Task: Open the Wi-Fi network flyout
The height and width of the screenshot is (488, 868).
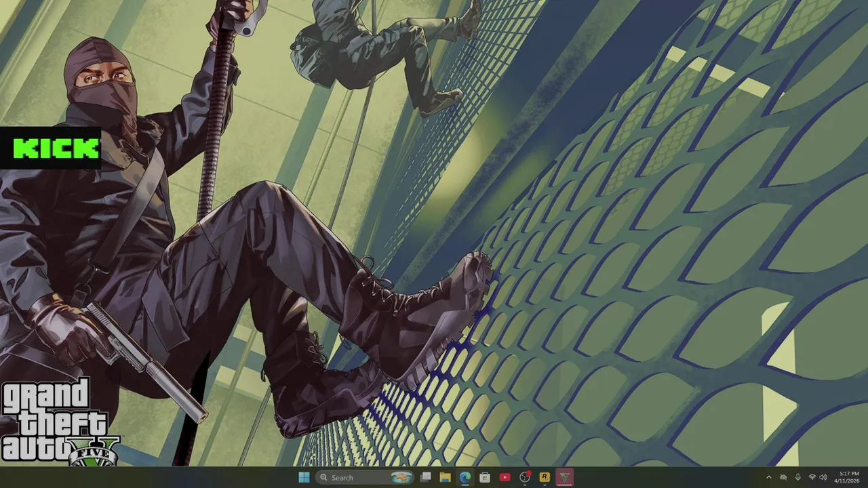Action: coord(812,477)
